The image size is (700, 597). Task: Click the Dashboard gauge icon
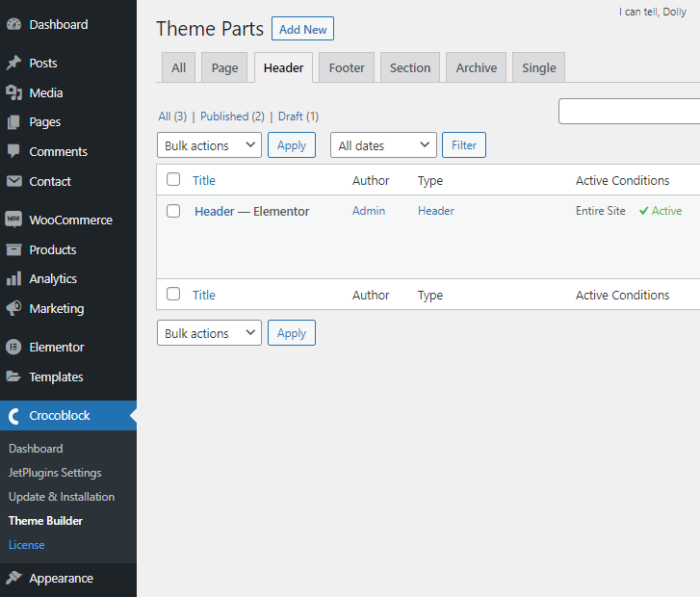13,24
